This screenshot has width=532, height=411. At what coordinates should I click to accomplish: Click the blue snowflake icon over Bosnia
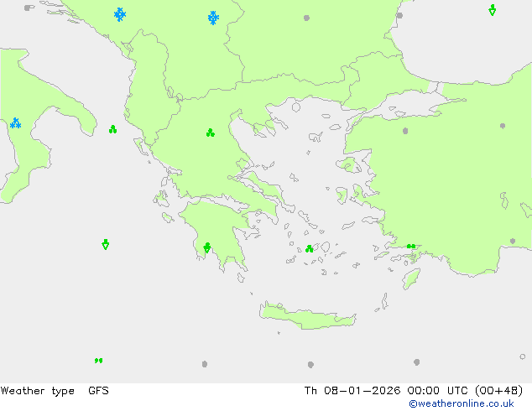[120, 14]
